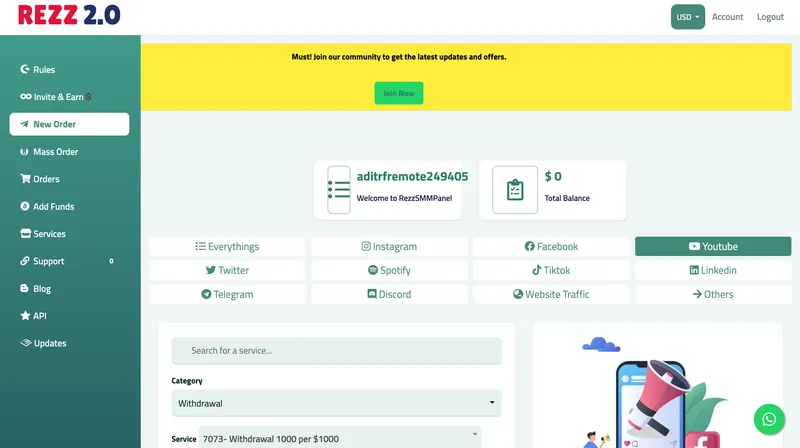Expand the Category dropdown showing Withdrawal
This screenshot has height=448, width=800.
336,403
